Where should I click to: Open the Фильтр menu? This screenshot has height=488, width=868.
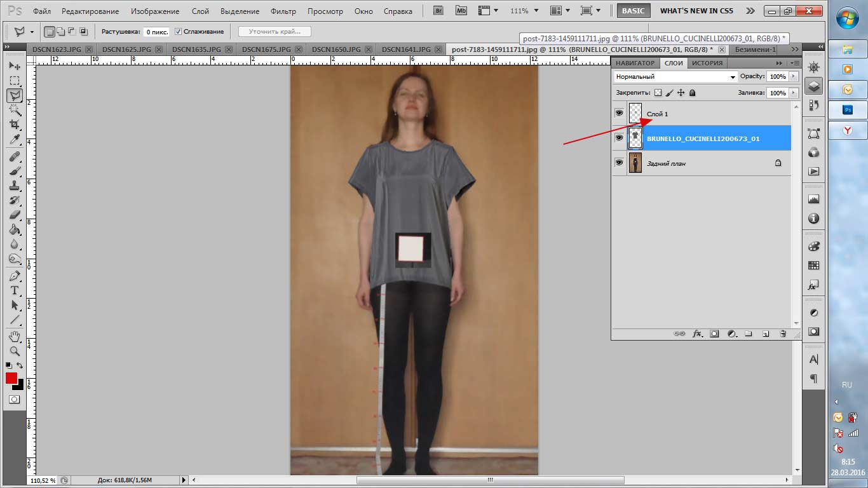point(283,11)
